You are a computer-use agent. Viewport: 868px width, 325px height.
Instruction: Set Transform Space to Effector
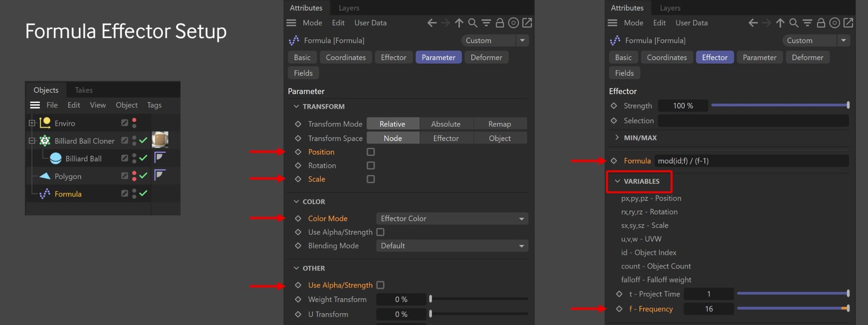coord(446,138)
